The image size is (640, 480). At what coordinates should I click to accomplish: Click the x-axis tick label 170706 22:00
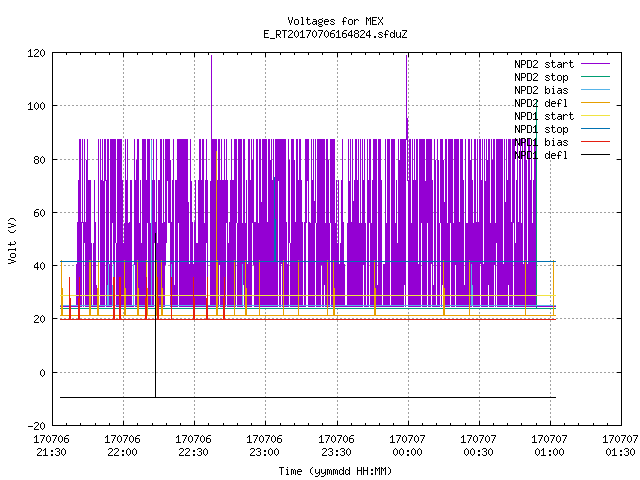pyautogui.click(x=122, y=446)
